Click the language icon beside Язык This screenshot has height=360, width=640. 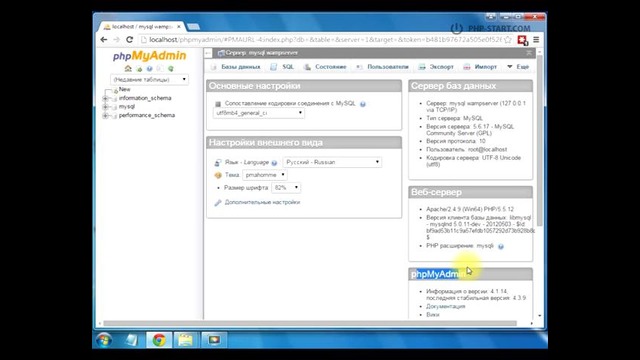pos(218,162)
